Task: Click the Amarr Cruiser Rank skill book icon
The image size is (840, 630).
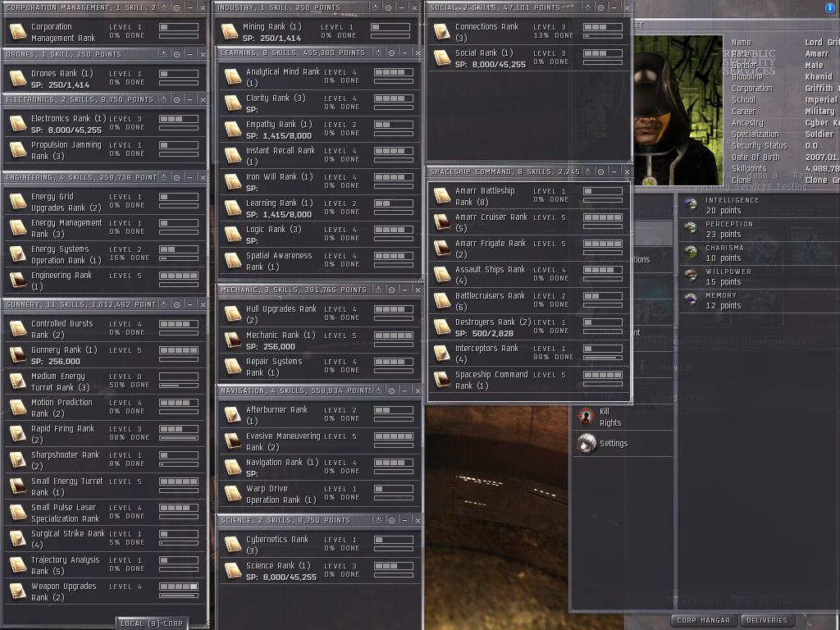Action: point(441,221)
